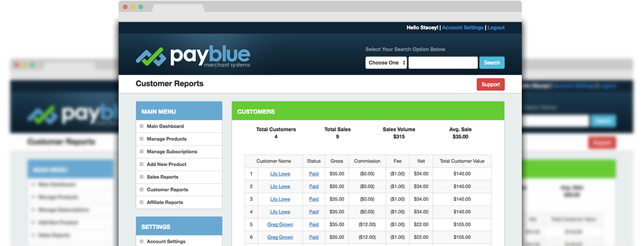Click the red Support button
644x246 pixels.
tap(491, 85)
